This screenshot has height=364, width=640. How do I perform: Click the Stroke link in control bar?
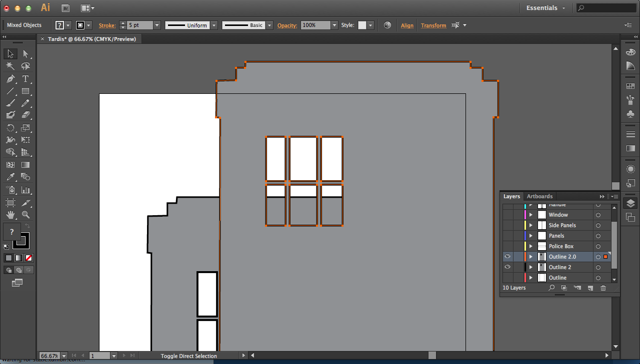tap(106, 25)
